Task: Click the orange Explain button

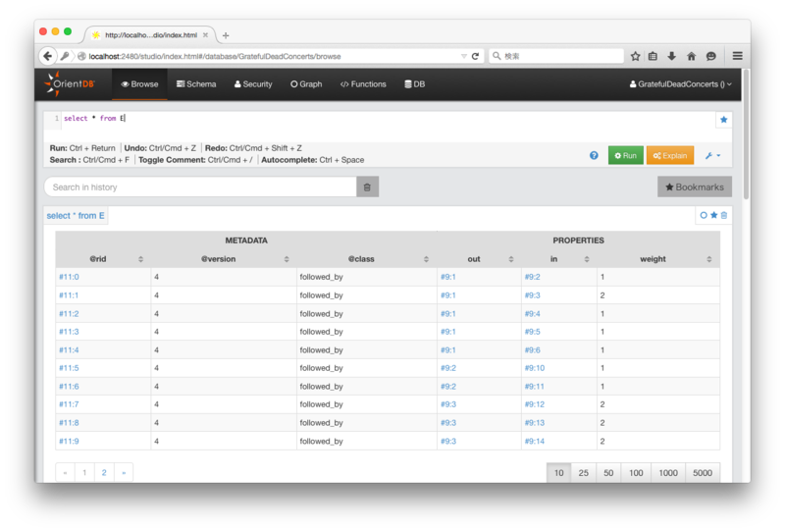Action: 670,155
